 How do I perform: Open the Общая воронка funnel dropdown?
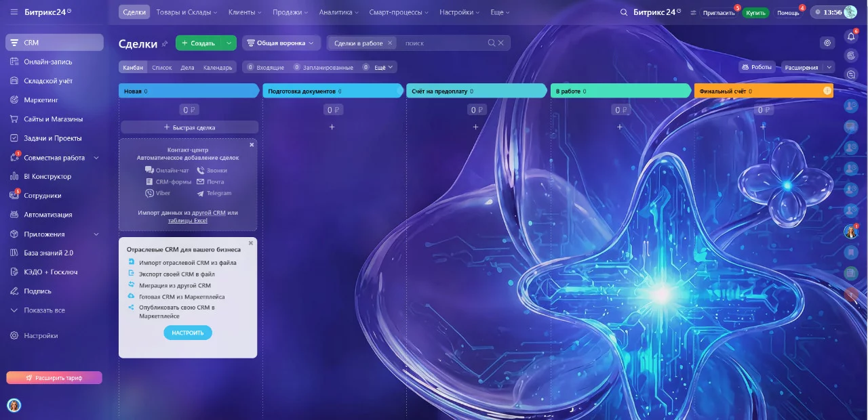tap(281, 43)
